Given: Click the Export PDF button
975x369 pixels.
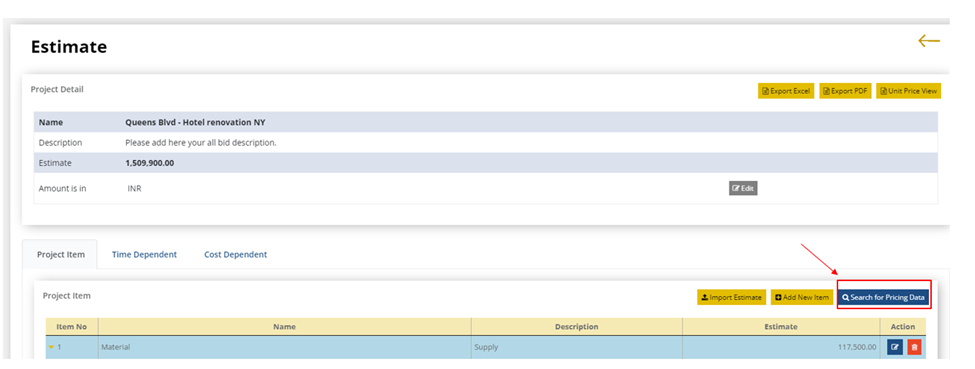Looking at the screenshot, I should pyautogui.click(x=845, y=91).
